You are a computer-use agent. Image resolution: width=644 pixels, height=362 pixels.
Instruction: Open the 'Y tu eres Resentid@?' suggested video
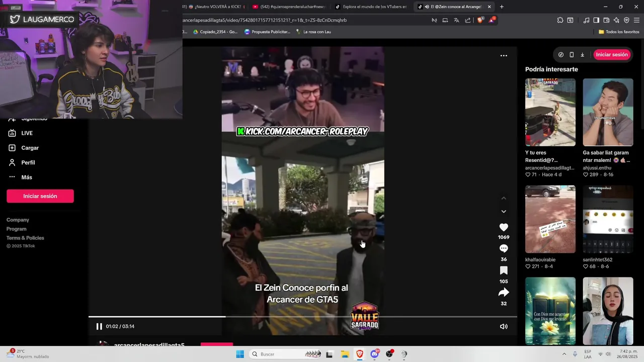click(550, 112)
